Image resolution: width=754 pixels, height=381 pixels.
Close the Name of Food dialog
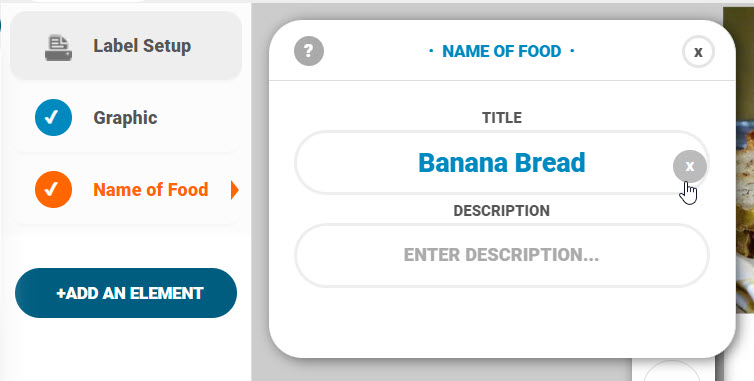click(698, 51)
